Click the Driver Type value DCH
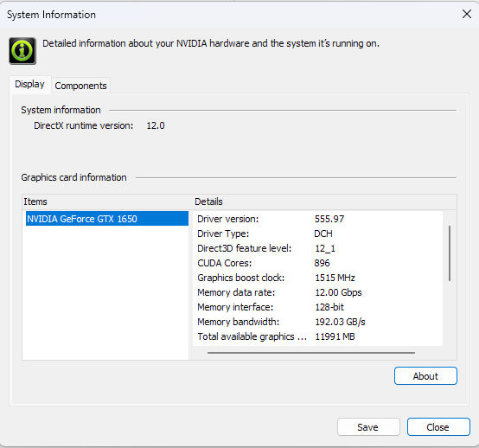Image resolution: width=479 pixels, height=448 pixels. [x=323, y=234]
